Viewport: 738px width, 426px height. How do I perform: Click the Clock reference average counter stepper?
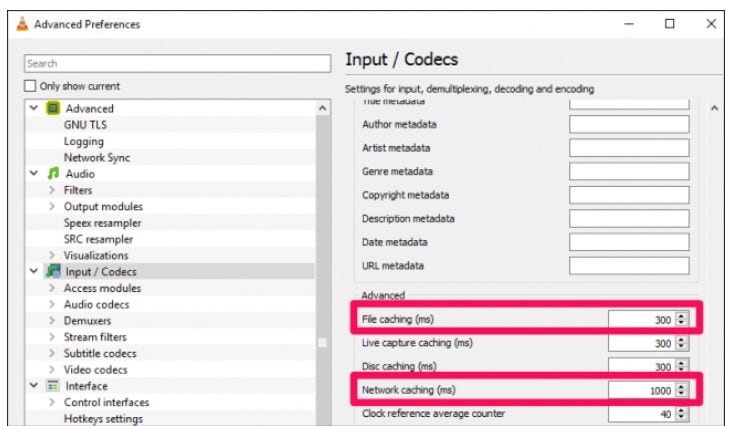(682, 414)
